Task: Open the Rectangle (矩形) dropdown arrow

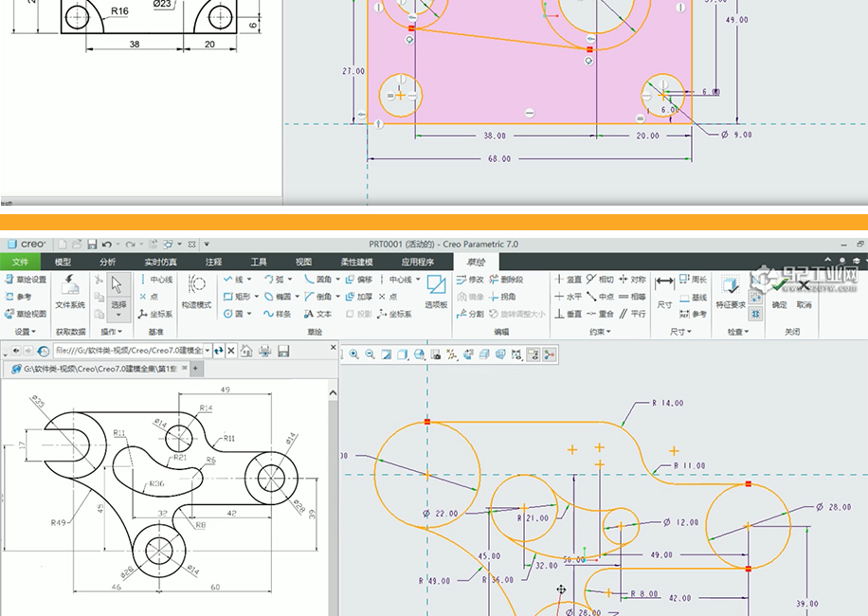Action: pyautogui.click(x=256, y=297)
